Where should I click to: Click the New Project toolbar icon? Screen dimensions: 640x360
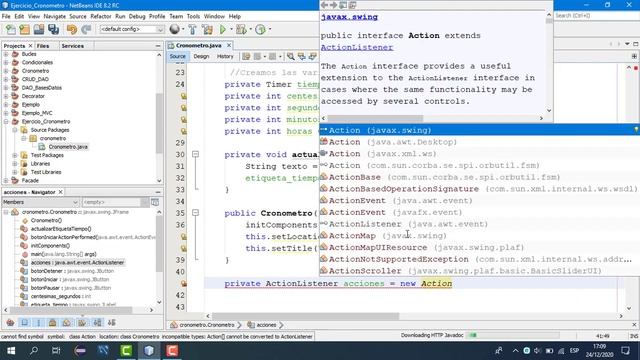pyautogui.click(x=24, y=29)
